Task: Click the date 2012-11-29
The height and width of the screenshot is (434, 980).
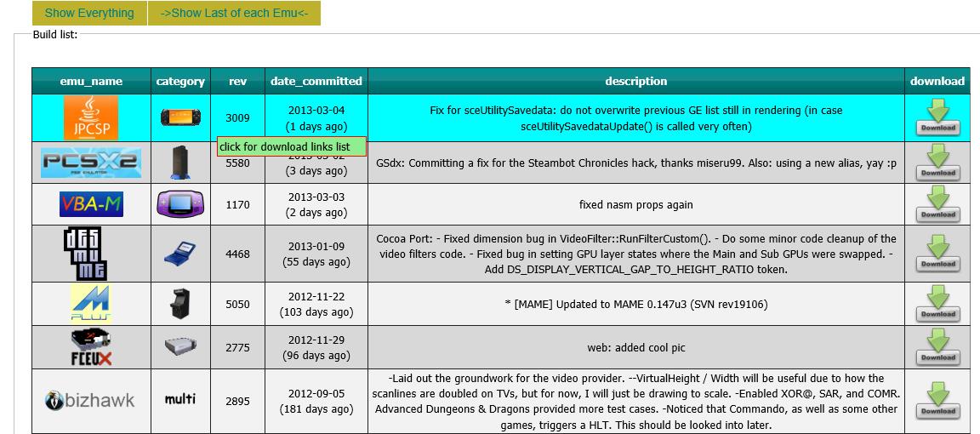Action: pyautogui.click(x=316, y=340)
